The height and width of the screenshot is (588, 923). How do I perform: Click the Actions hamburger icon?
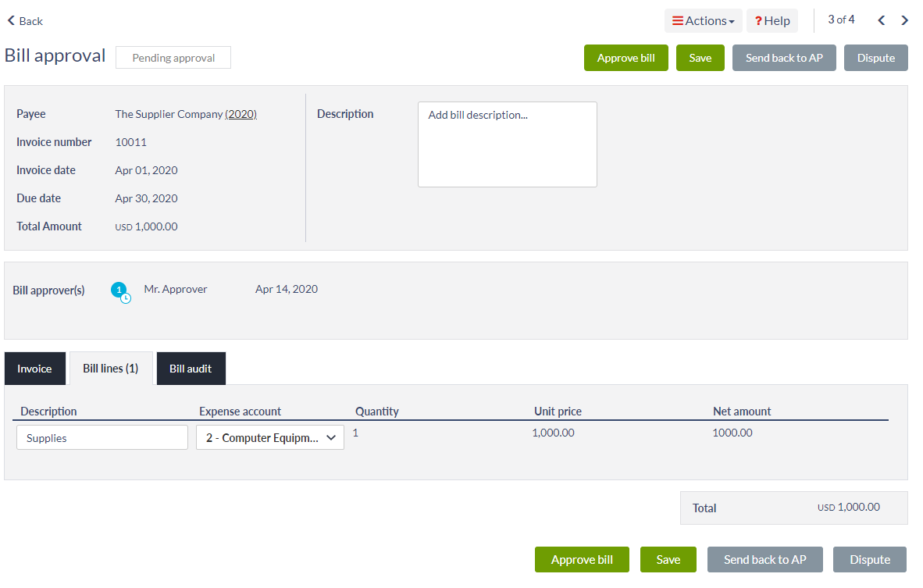pos(679,20)
